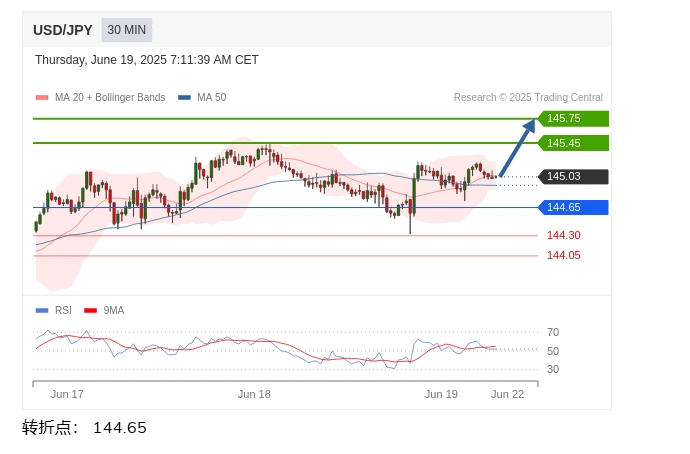Click the red 9MA legend swatch
The width and height of the screenshot is (690, 454).
pos(90,311)
